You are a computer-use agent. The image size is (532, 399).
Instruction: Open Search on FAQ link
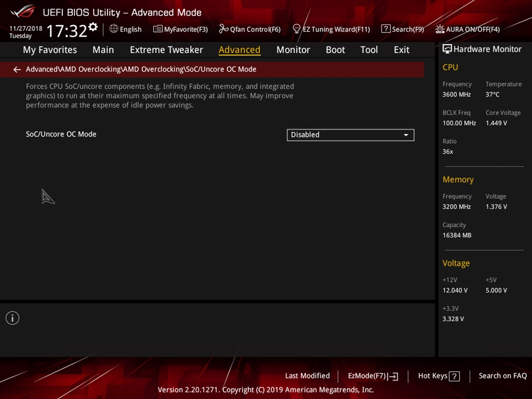coord(503,376)
